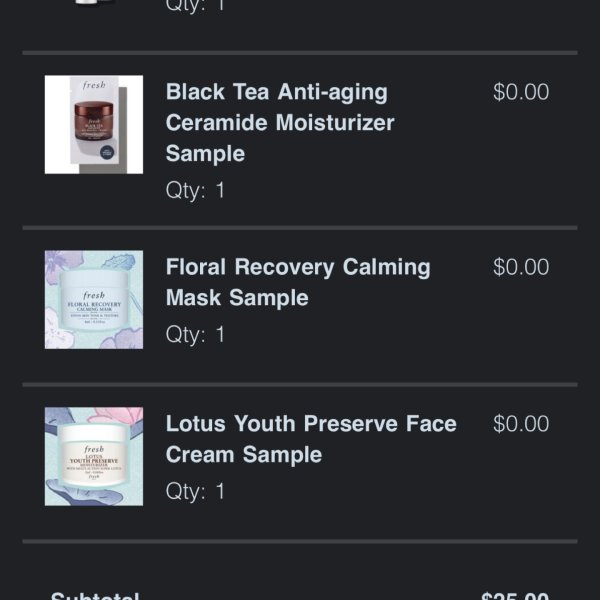Tap the Qty: 1 under Lotus face cream
This screenshot has width=600, height=600.
(x=195, y=491)
